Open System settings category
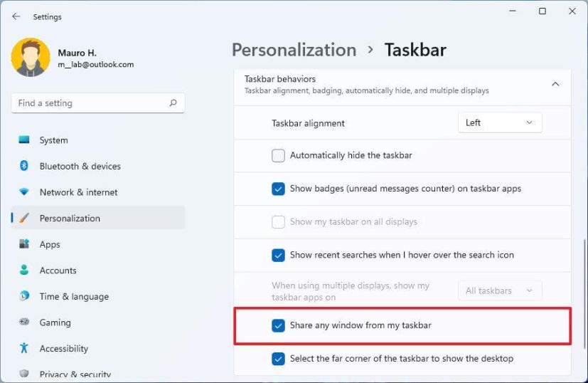Image resolution: width=588 pixels, height=383 pixels. (98, 140)
